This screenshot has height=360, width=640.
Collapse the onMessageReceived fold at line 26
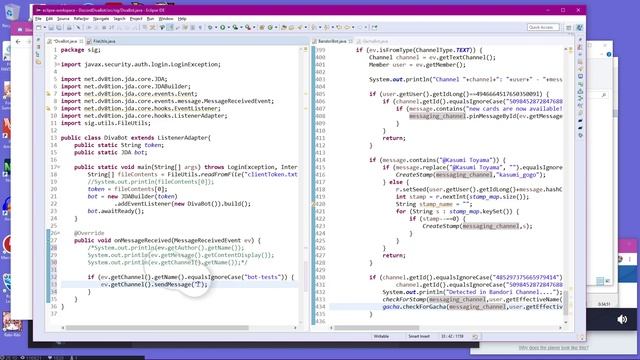58,233
